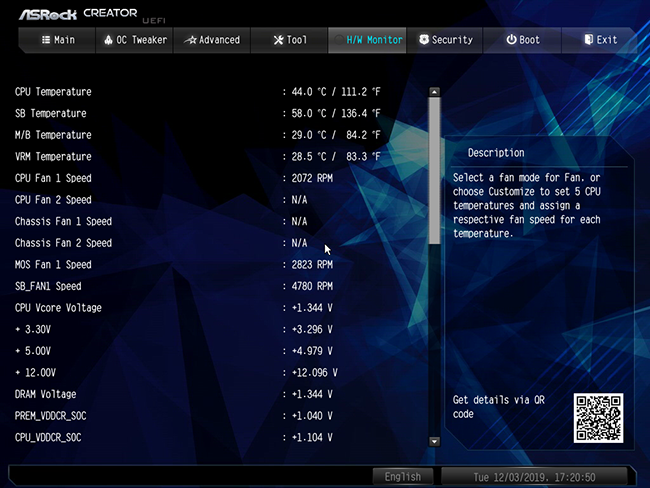
Task: Select the SB Temperature row
Action: [198, 113]
